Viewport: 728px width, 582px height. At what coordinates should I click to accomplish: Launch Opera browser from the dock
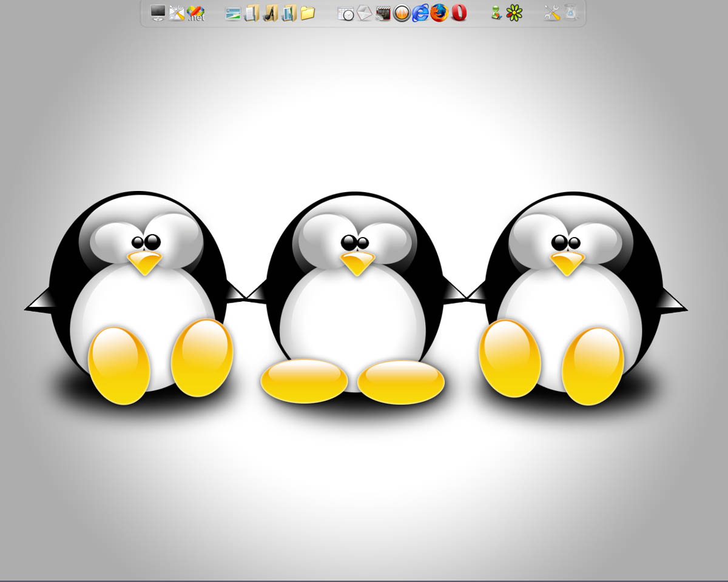point(459,13)
